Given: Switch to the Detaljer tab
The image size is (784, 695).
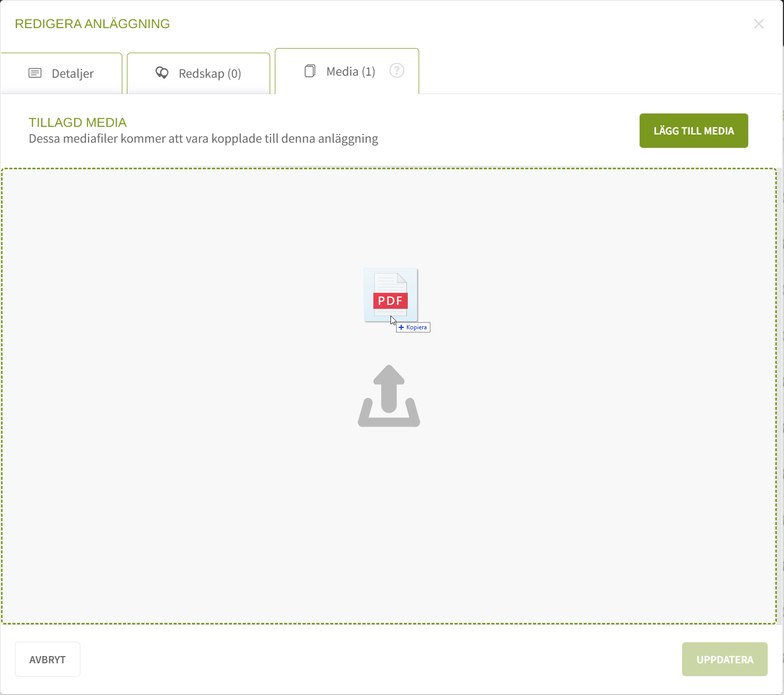Looking at the screenshot, I should (72, 74).
